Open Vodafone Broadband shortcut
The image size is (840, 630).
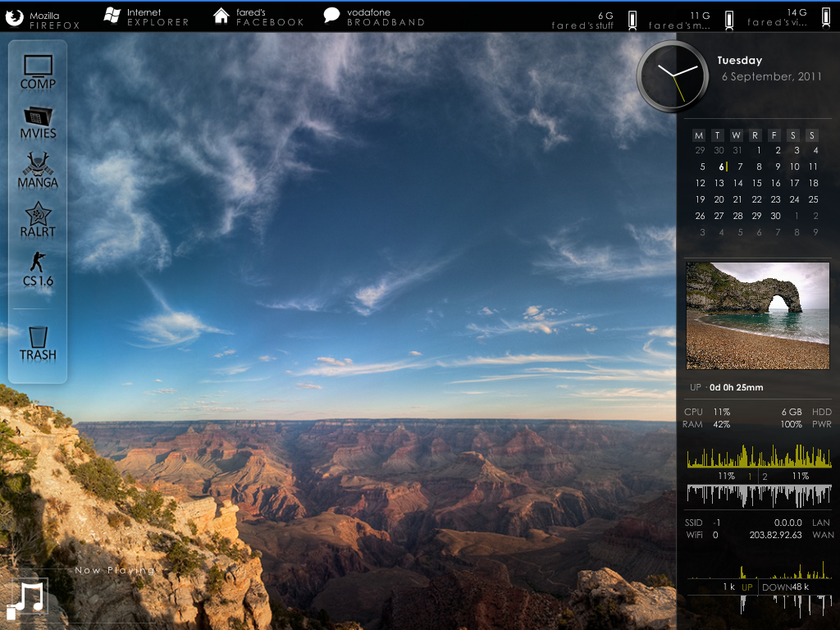pyautogui.click(x=373, y=18)
